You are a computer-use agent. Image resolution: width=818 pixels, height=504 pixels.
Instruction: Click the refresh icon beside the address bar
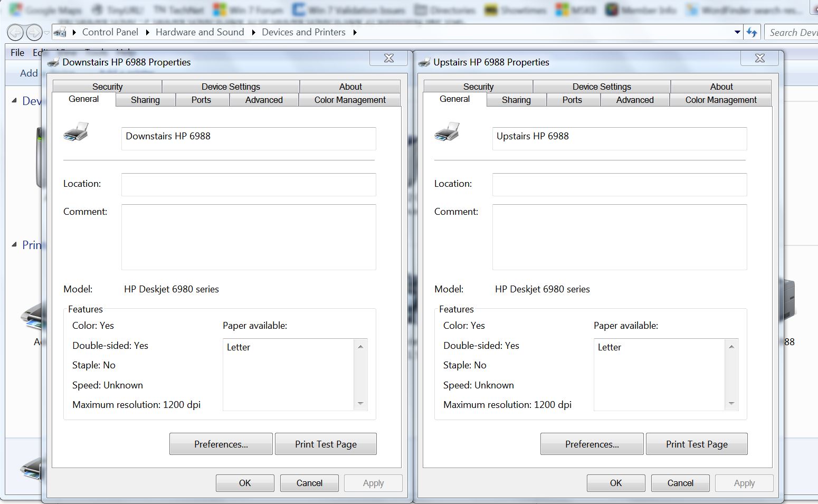(752, 33)
